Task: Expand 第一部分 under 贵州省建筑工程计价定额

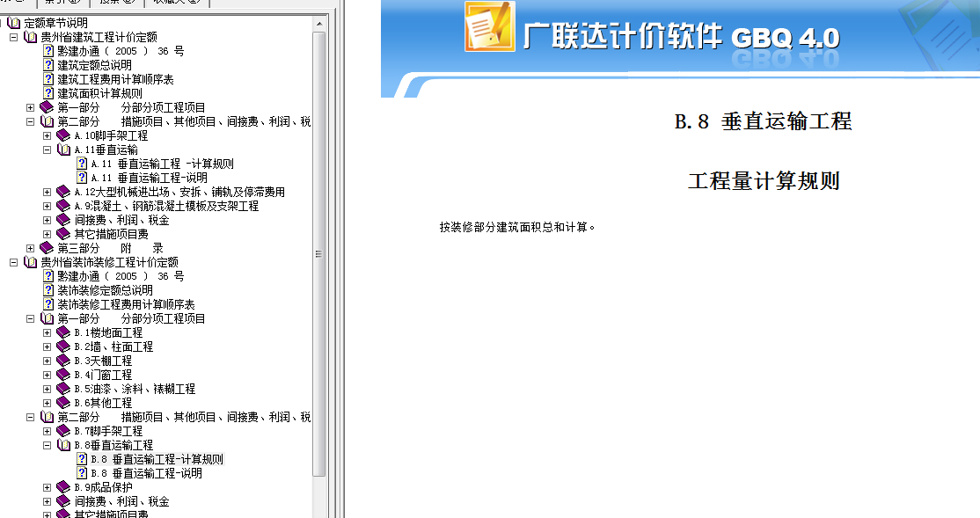Action: pos(30,107)
